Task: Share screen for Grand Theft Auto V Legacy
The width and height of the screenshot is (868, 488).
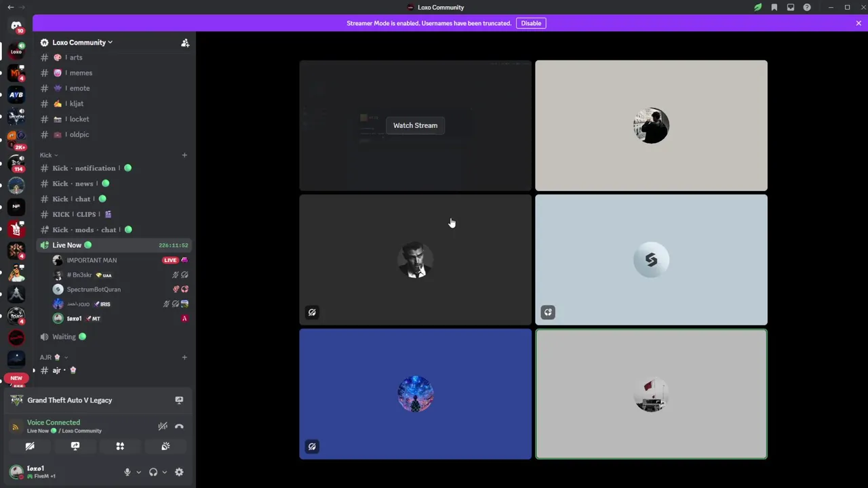Action: [x=179, y=400]
